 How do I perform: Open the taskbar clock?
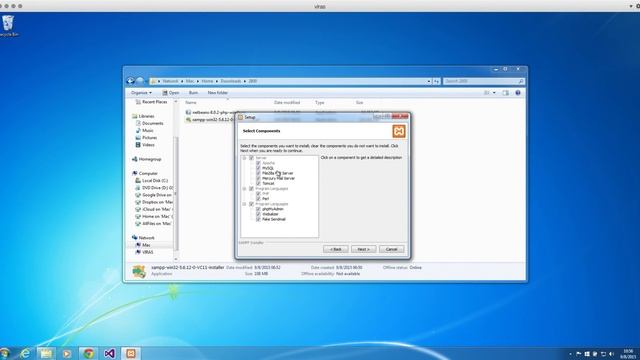click(x=629, y=353)
